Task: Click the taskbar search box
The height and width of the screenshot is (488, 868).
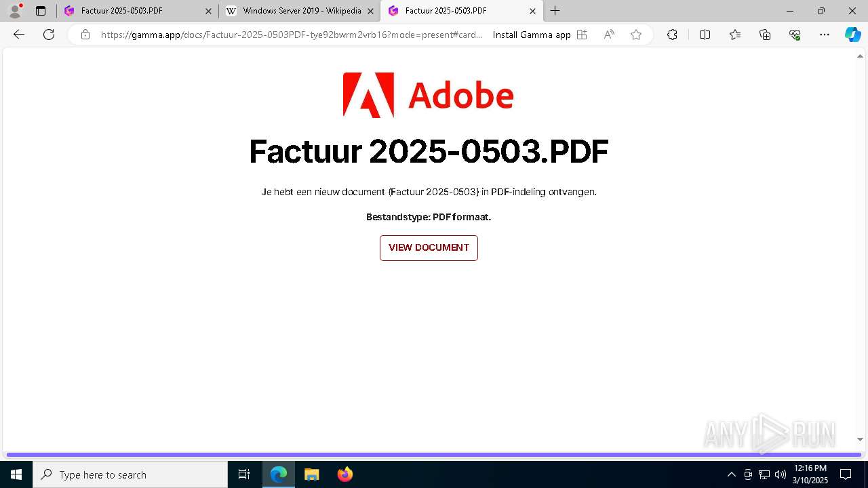Action: 130,474
